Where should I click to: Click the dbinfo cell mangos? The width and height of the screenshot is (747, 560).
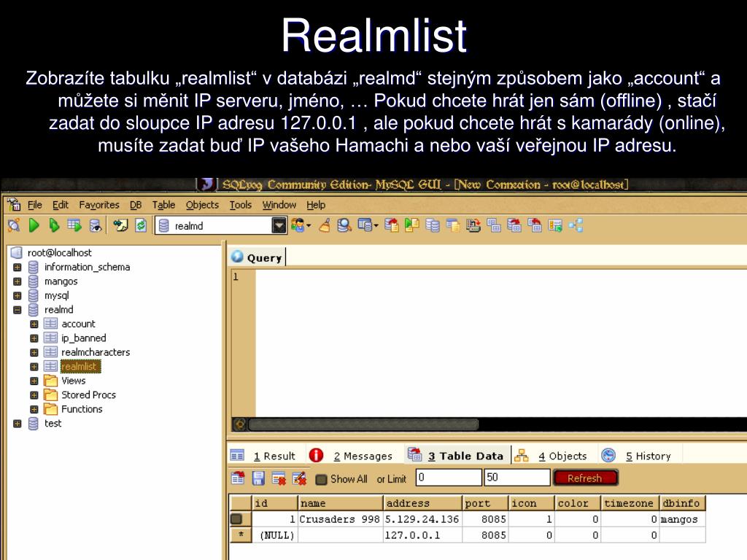pyautogui.click(x=682, y=519)
